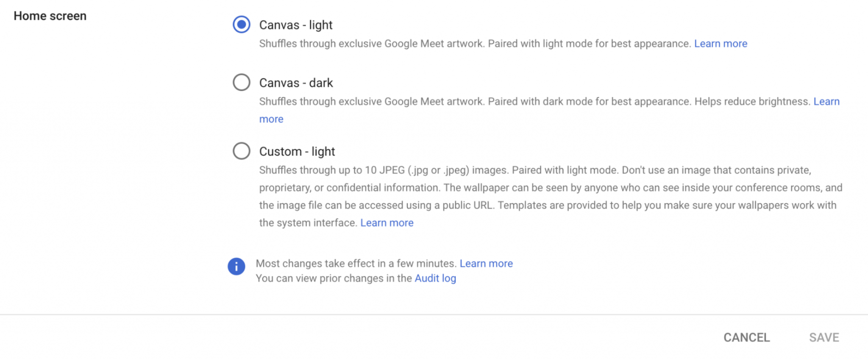The height and width of the screenshot is (359, 868).
Task: Click the "Canvas - light" option label
Action: (296, 25)
